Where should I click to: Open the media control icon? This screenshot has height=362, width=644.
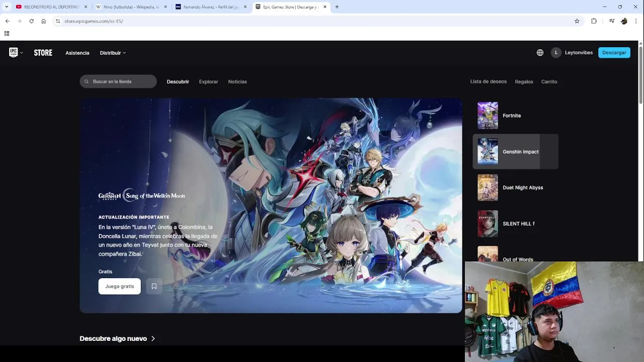(611, 21)
